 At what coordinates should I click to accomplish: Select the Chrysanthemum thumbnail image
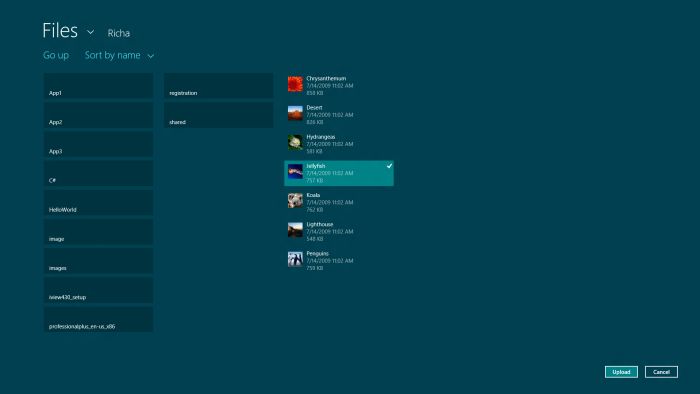295,84
